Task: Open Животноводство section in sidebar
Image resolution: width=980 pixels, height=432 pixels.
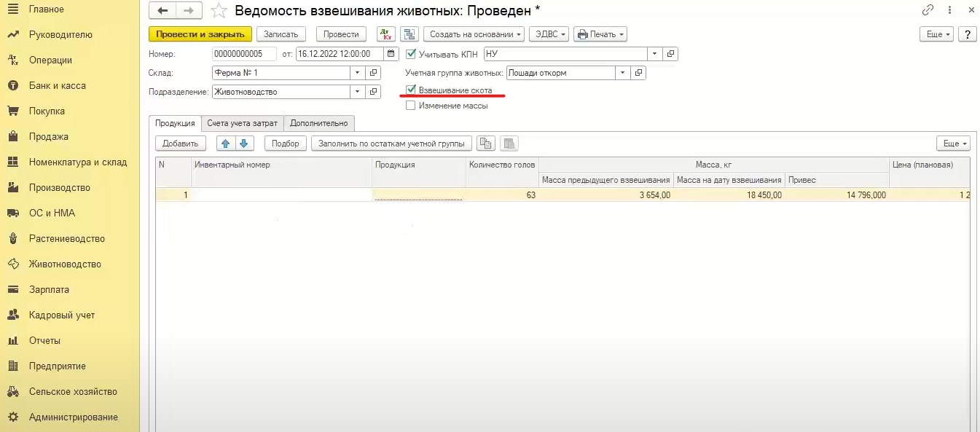Action: pos(65,264)
